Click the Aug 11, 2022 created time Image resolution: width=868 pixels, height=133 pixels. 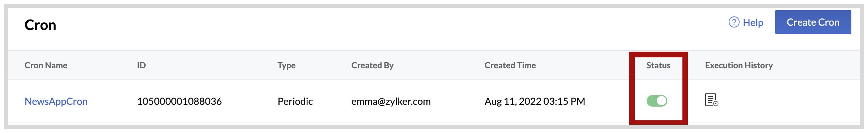coord(535,101)
